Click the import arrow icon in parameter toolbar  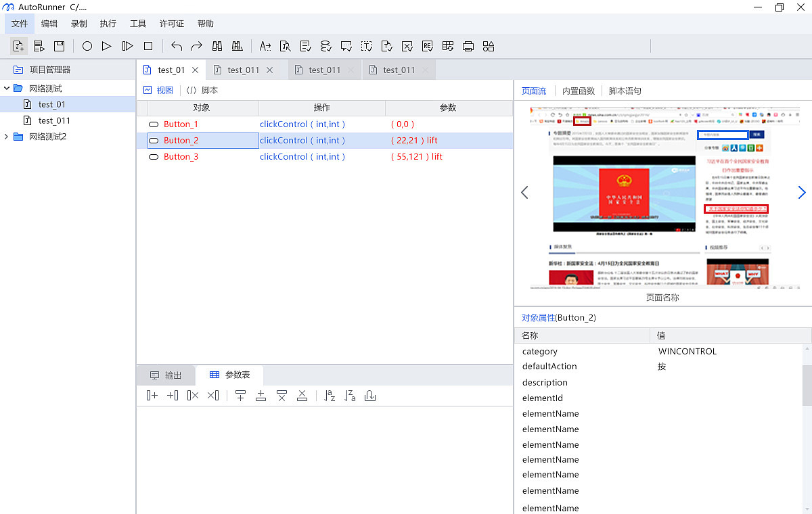pos(370,396)
